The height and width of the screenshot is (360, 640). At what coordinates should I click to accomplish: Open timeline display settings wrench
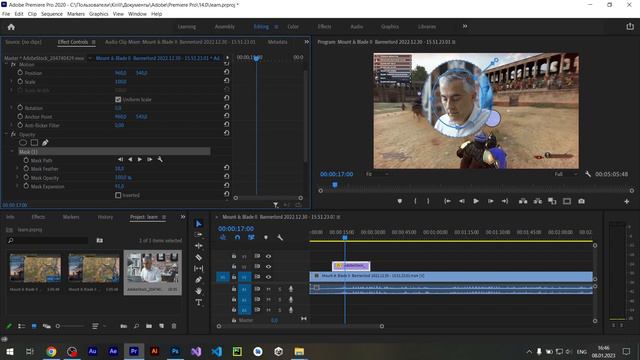pyautogui.click(x=280, y=238)
